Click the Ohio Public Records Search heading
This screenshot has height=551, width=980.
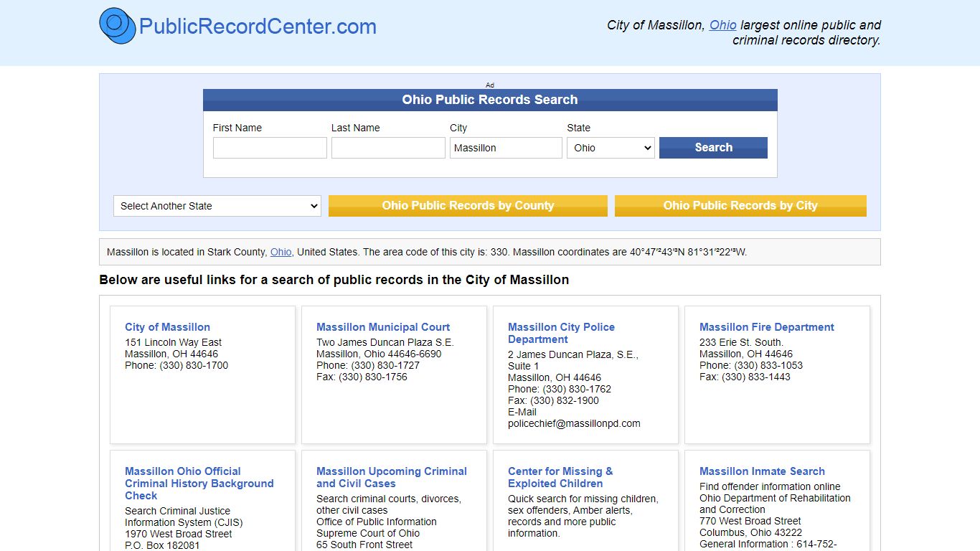pos(490,100)
